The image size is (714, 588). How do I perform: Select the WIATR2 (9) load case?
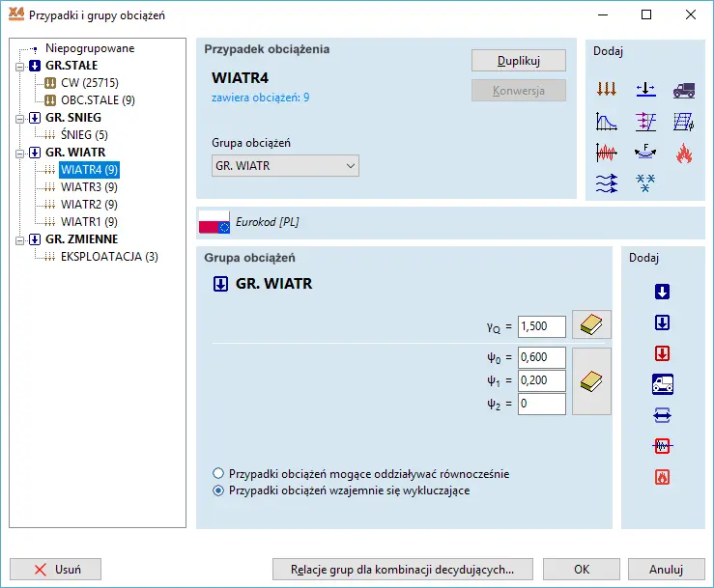click(89, 205)
